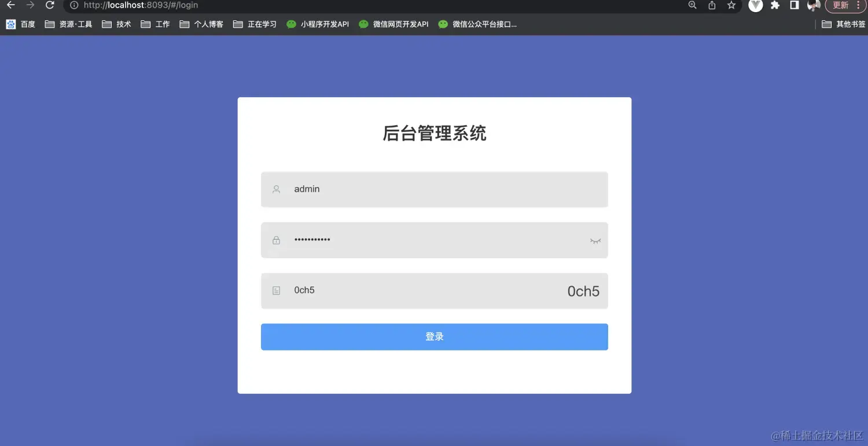Click the user icon in username field
This screenshot has height=446, width=868.
276,189
